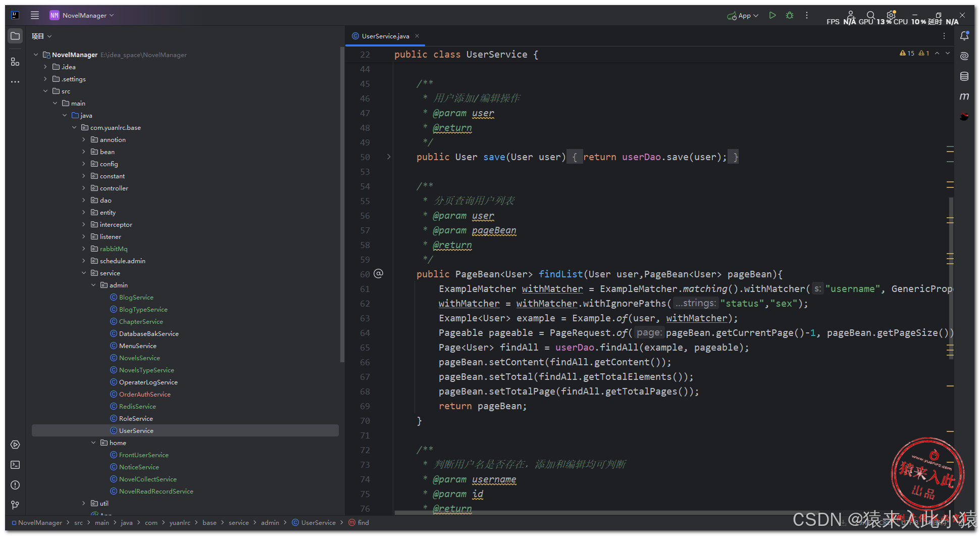Open editor tab options menu
This screenshot has width=980, height=536.
[x=944, y=36]
